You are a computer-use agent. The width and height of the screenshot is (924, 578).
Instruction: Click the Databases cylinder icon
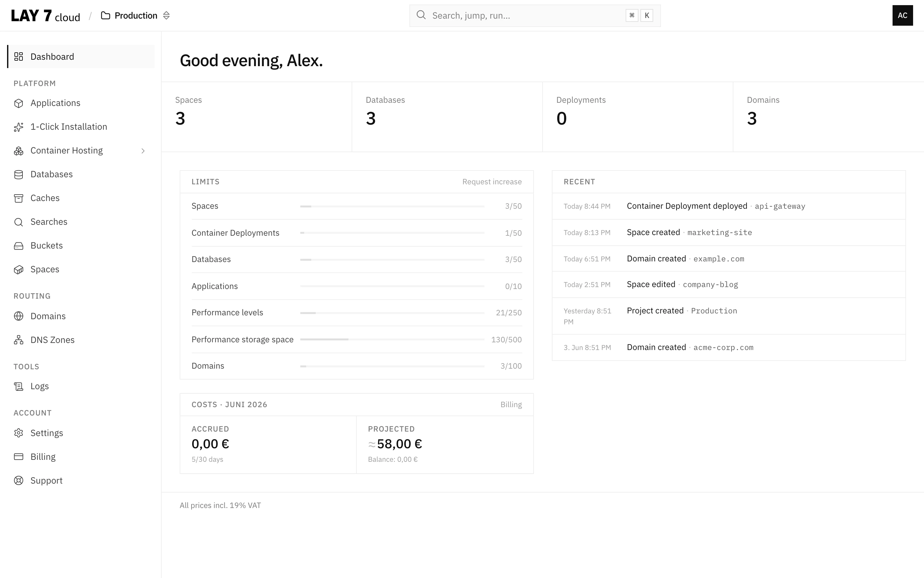click(x=18, y=174)
